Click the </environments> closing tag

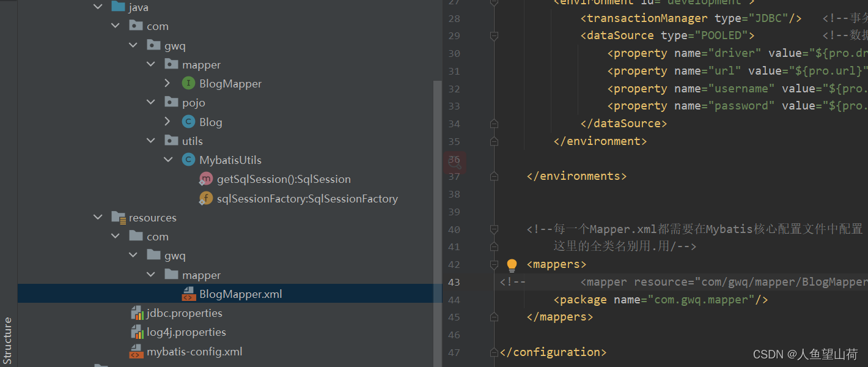coord(576,176)
